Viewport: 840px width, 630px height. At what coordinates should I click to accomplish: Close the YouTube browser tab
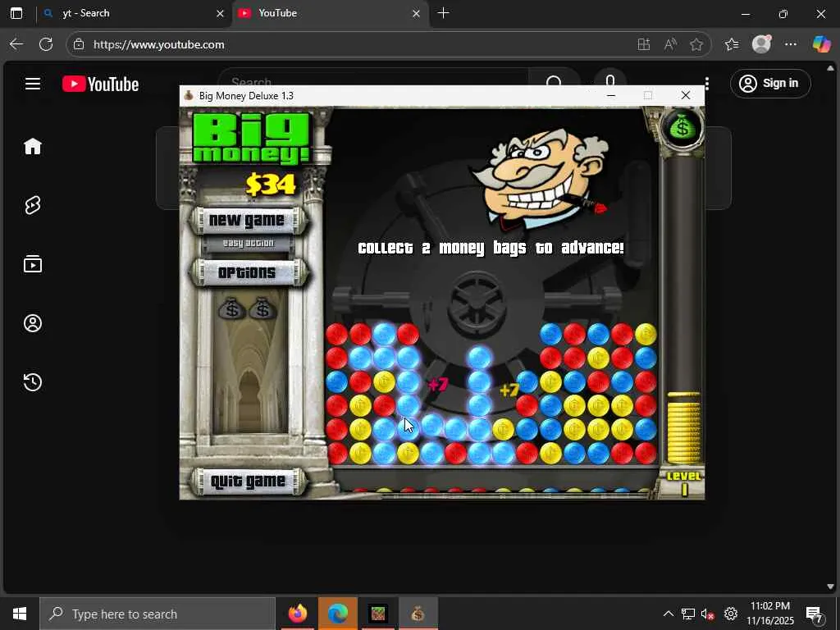click(416, 14)
